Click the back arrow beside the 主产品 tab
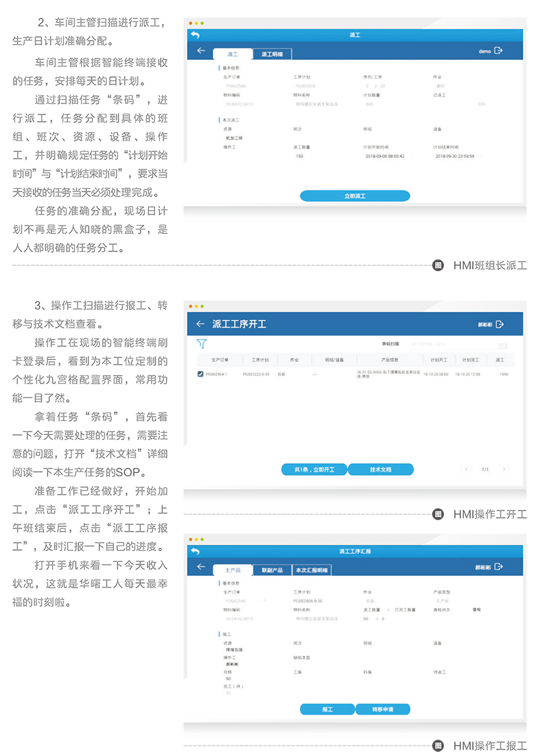 (x=201, y=567)
